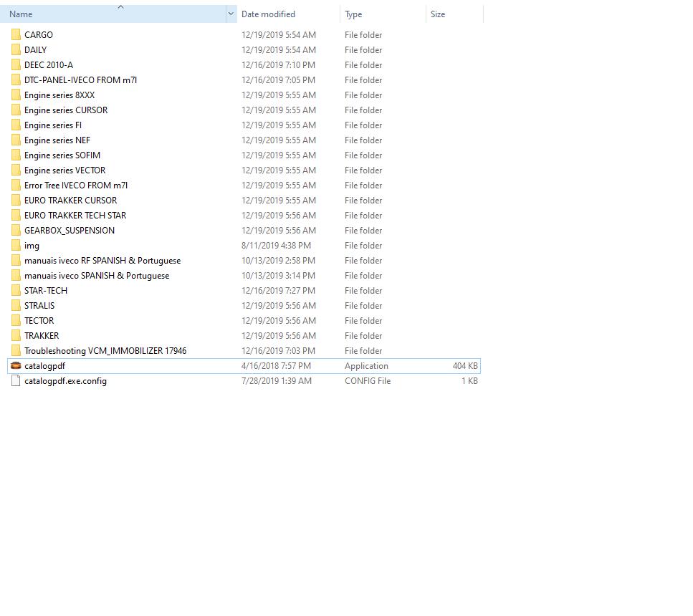The height and width of the screenshot is (616, 693).
Task: Select 'Engine series NEF' folder name
Action: tap(57, 140)
